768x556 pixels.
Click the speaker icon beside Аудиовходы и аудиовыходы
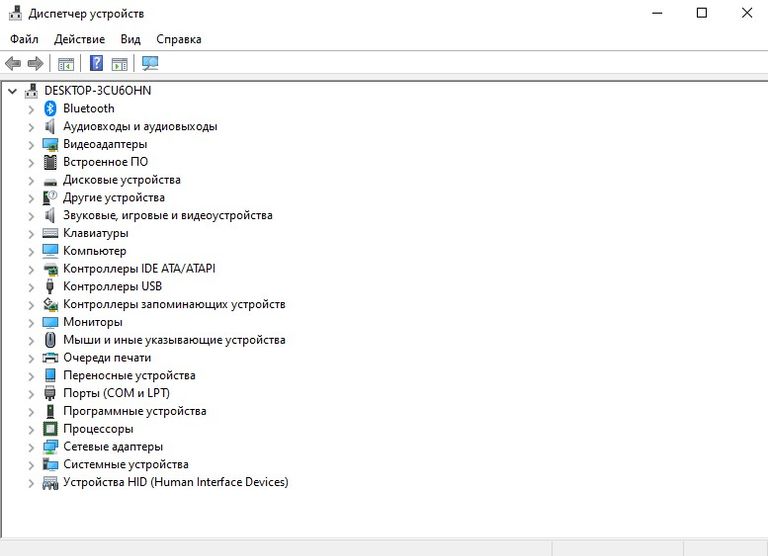50,126
